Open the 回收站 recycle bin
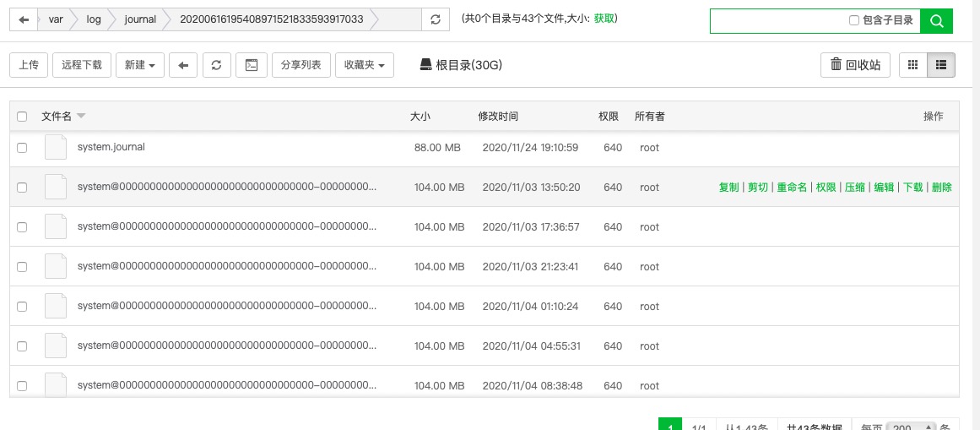980x430 pixels. pos(855,65)
